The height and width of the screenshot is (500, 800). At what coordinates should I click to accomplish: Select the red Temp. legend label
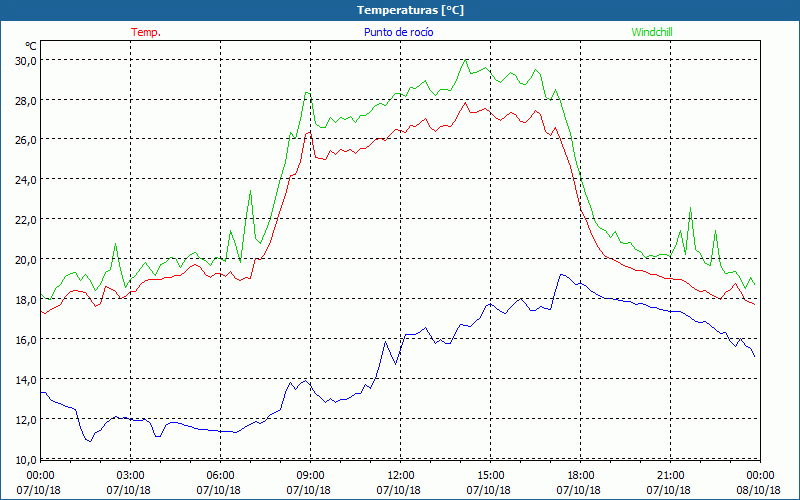pos(146,32)
